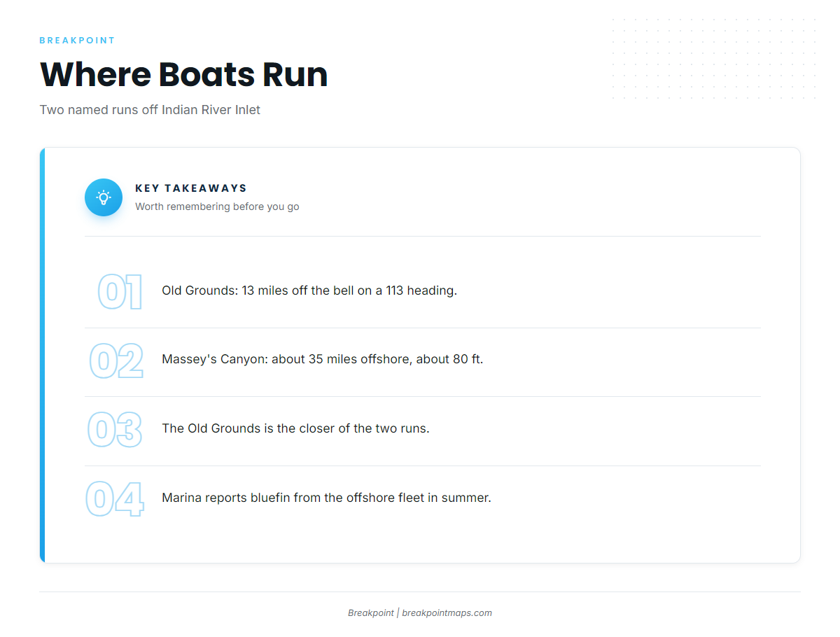The width and height of the screenshot is (840, 637).
Task: Click the KEY TAKEAWAYS header text
Action: tap(191, 188)
